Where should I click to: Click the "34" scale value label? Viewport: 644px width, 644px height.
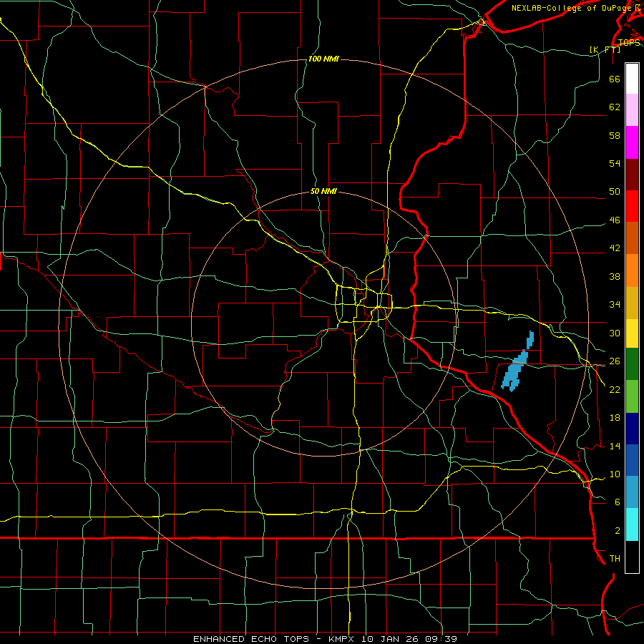point(615,305)
